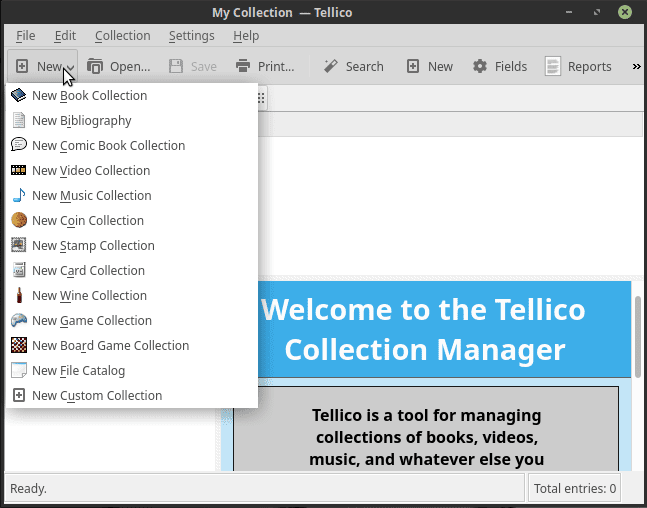Click the blank page icon for File Catalog
The height and width of the screenshot is (508, 647).
click(x=19, y=370)
